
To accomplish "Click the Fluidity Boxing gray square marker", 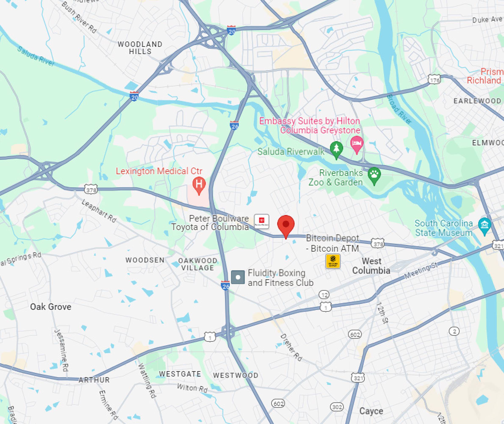I will coord(238,277).
